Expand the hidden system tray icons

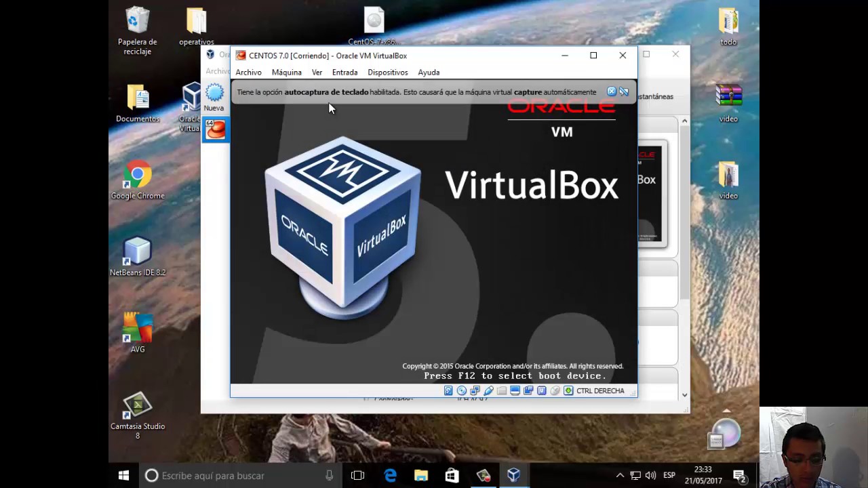pos(620,476)
